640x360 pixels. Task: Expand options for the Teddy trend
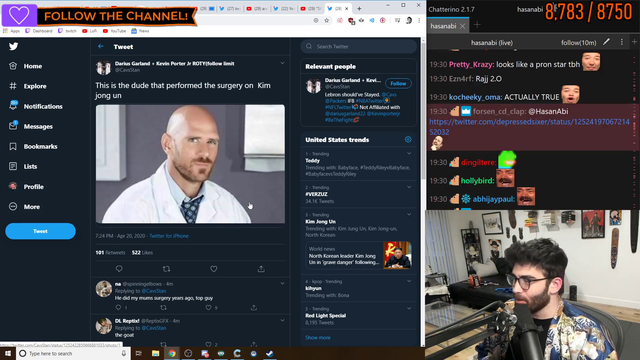tap(409, 153)
